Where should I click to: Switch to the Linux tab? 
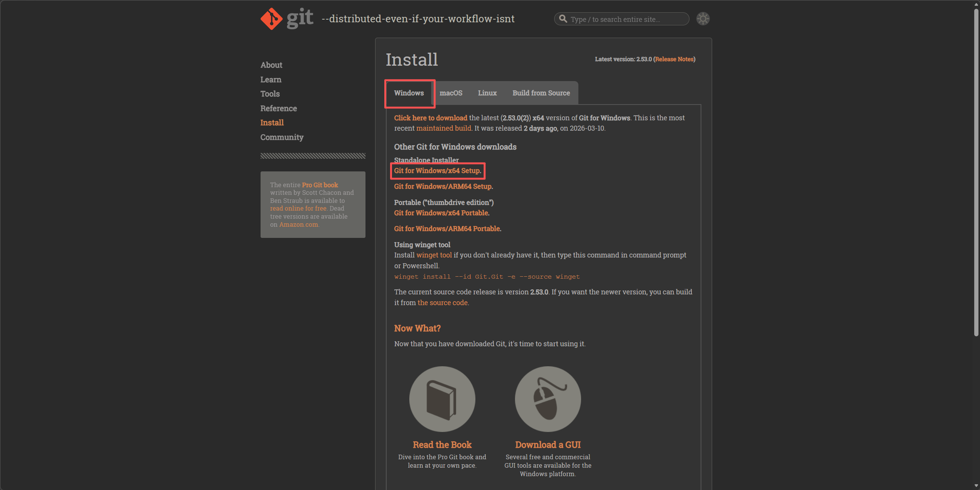click(x=487, y=93)
